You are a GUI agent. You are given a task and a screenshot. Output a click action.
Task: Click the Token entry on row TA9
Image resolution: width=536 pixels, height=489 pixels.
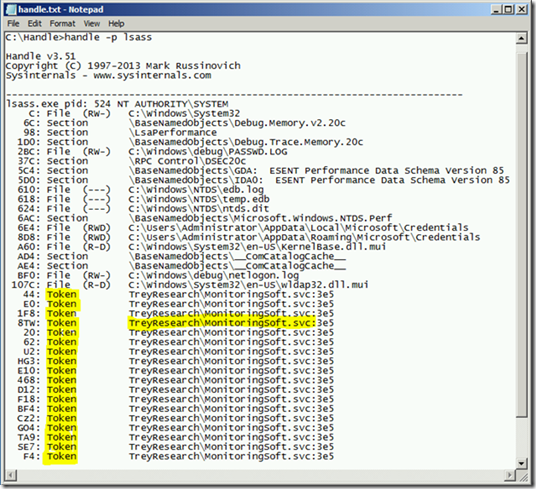(x=62, y=437)
